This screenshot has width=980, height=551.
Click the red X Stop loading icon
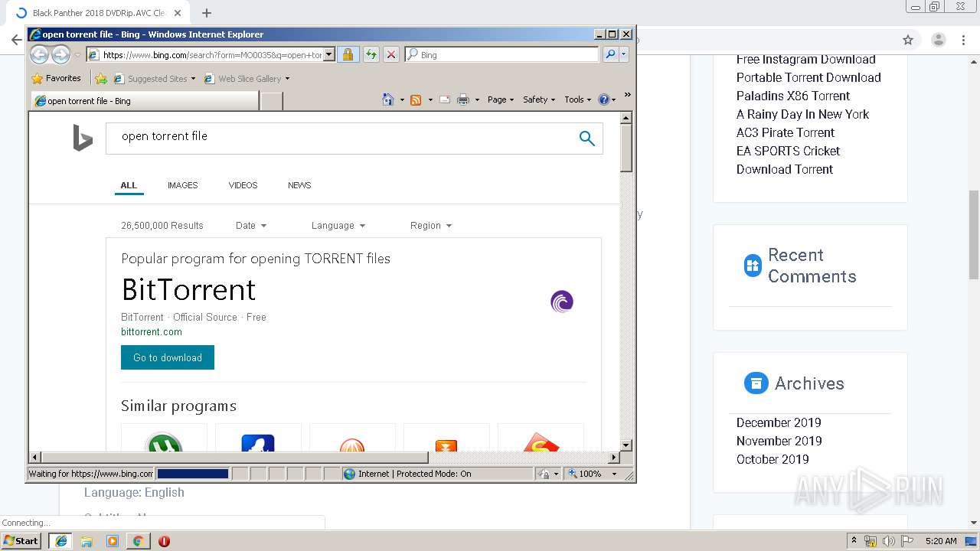pyautogui.click(x=390, y=54)
